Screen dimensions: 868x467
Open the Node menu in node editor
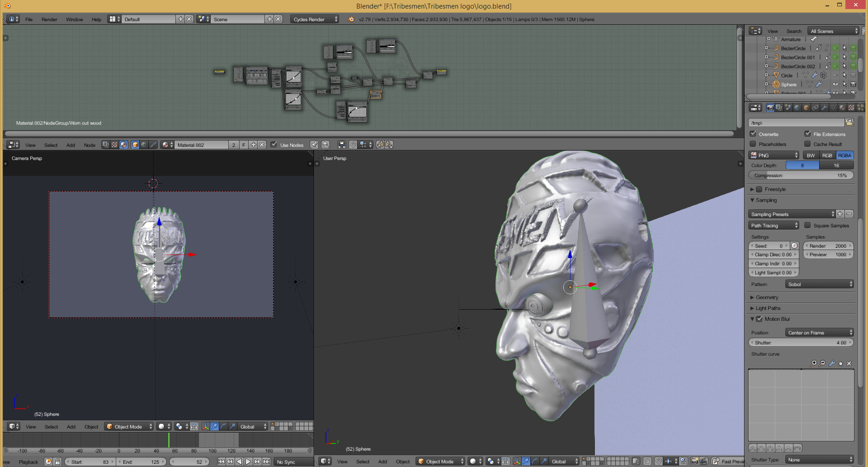pos(90,145)
